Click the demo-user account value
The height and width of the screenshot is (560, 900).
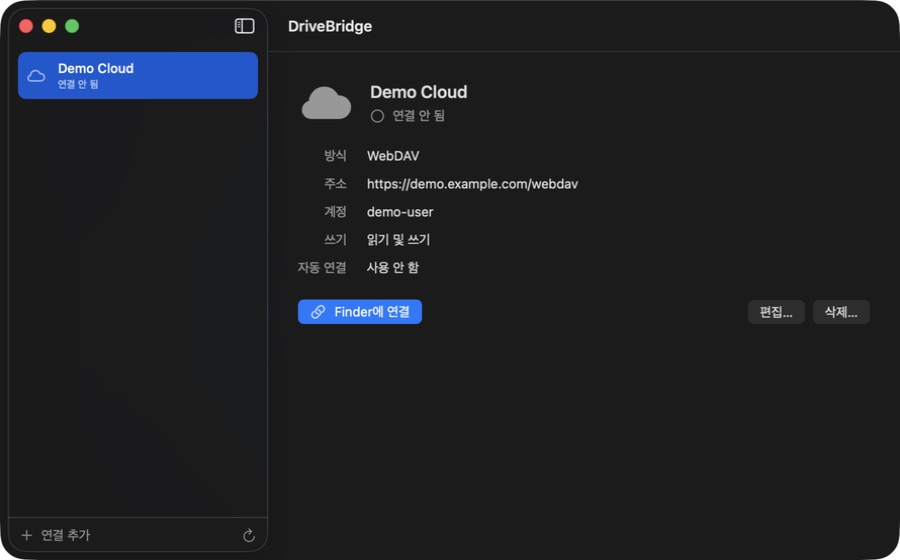pyautogui.click(x=400, y=212)
